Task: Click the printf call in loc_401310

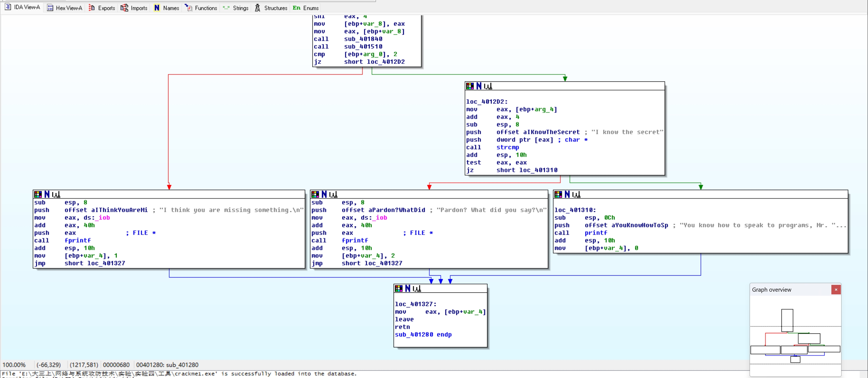Action: click(x=595, y=233)
